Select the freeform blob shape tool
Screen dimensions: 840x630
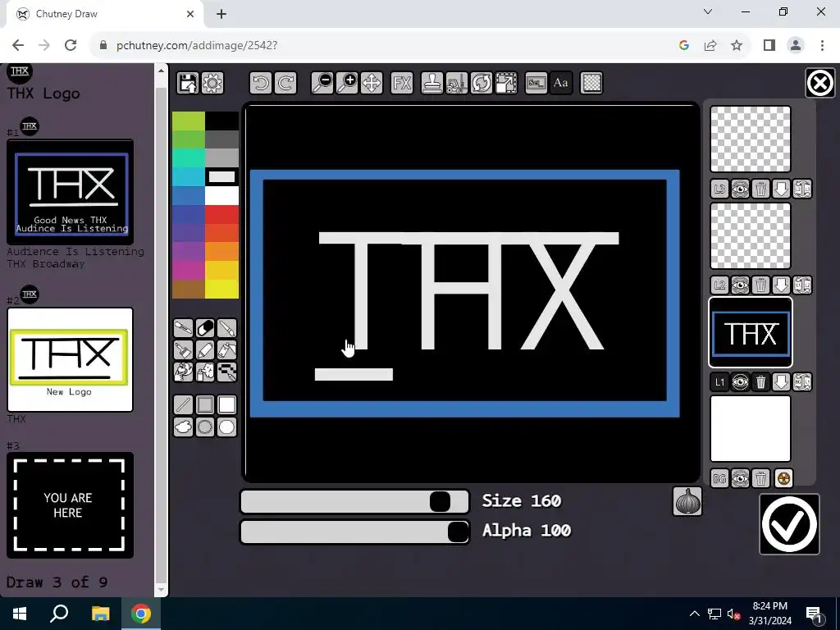(x=183, y=427)
